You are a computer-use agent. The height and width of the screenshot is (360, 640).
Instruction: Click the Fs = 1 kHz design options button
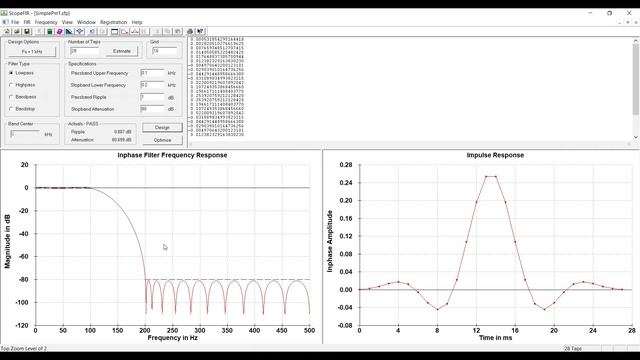point(32,52)
